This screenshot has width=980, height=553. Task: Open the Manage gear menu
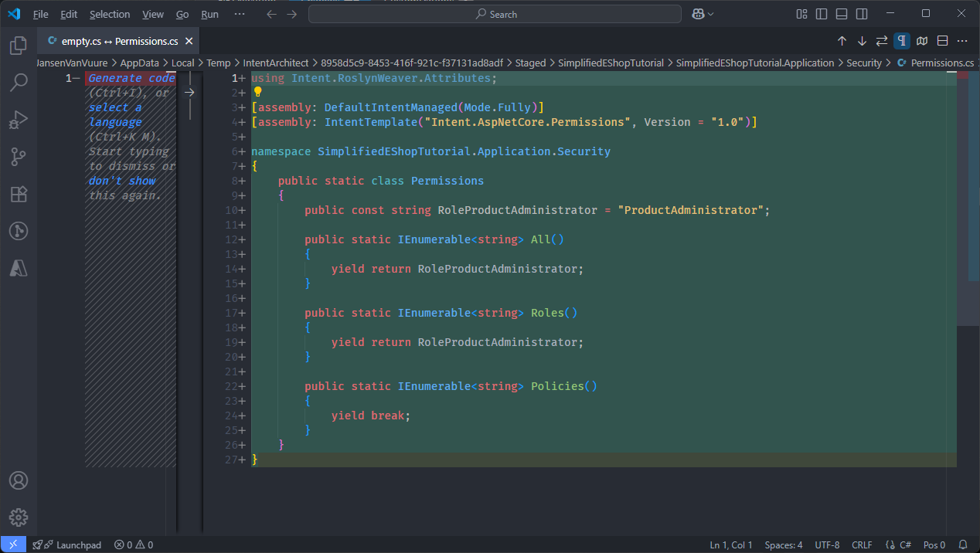click(19, 517)
